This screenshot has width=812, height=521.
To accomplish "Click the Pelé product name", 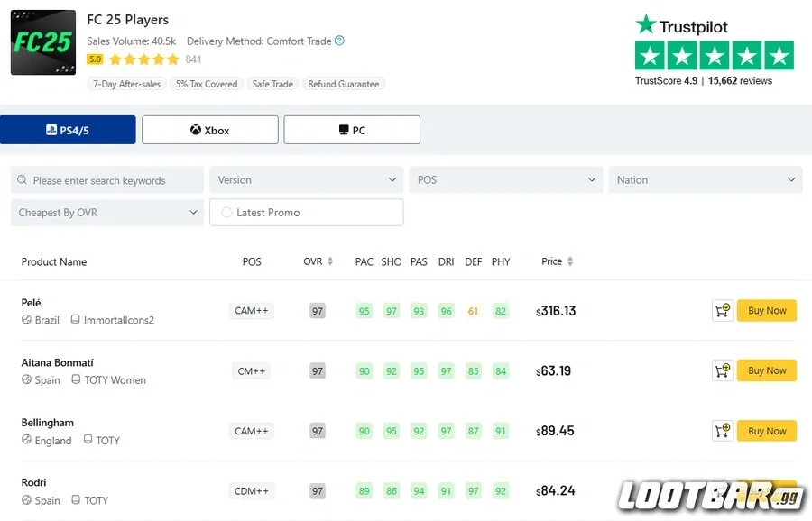I will point(31,303).
